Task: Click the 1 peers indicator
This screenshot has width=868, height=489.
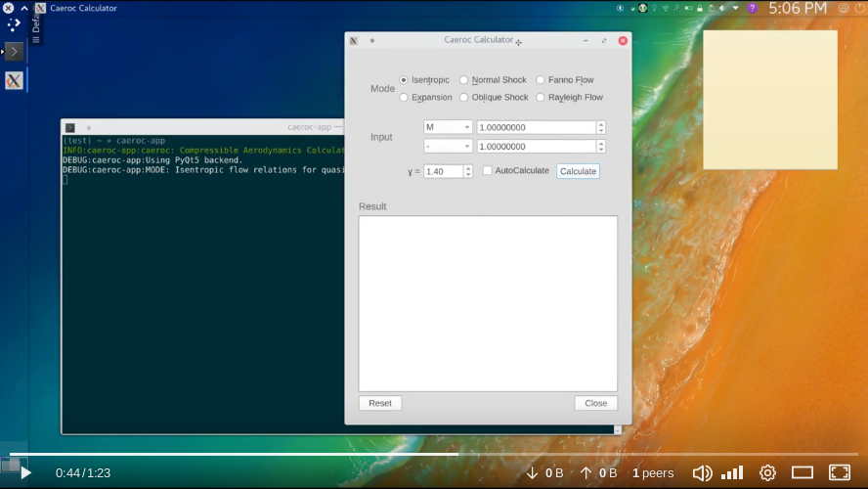Action: pos(653,473)
